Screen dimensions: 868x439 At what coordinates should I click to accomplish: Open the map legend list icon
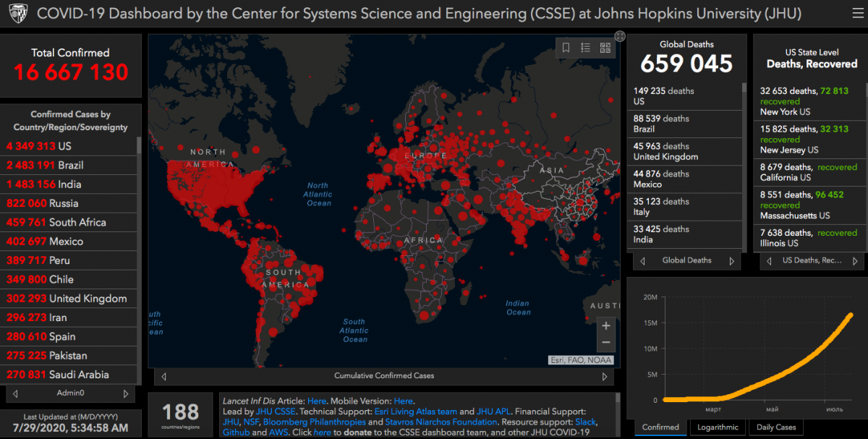click(x=586, y=48)
